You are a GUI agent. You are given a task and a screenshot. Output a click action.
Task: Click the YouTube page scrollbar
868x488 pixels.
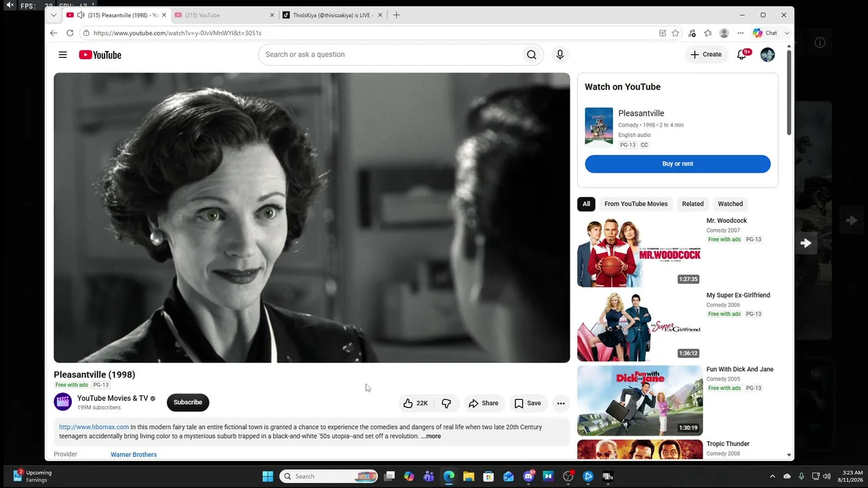[x=789, y=91]
